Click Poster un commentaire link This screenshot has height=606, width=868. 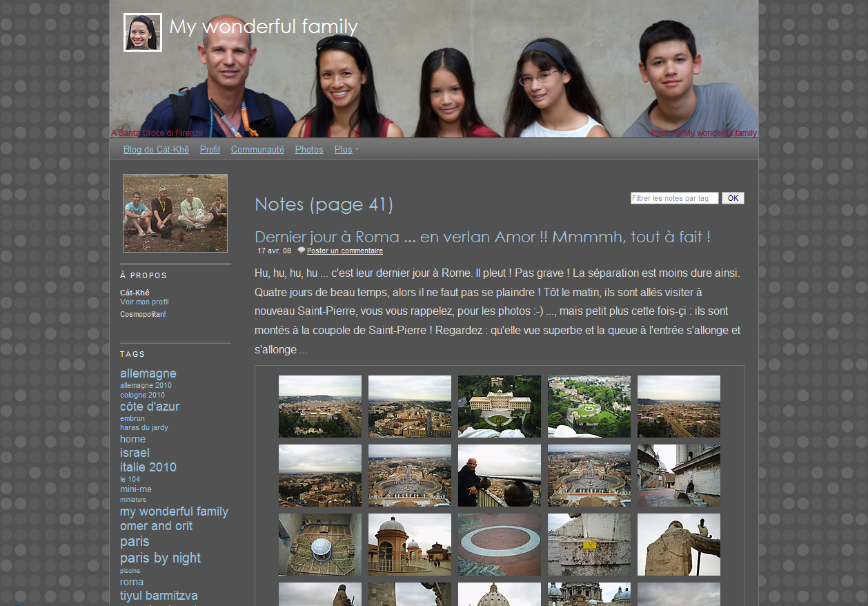tap(344, 251)
